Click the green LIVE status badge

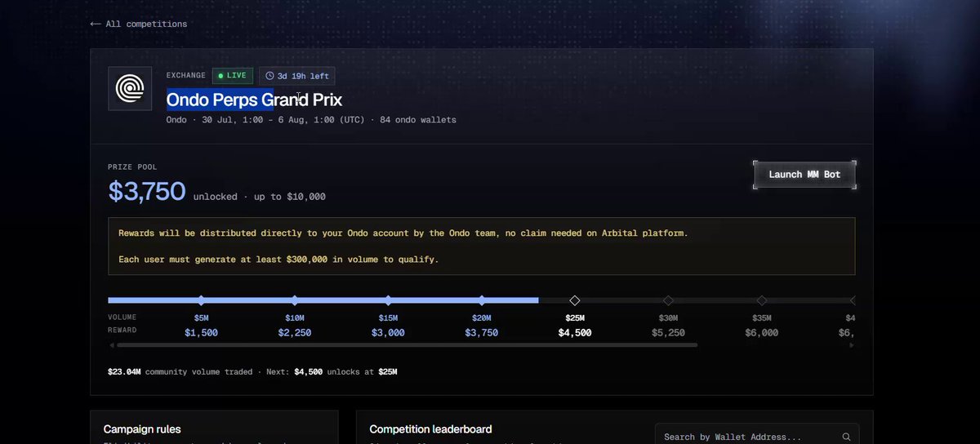(232, 76)
